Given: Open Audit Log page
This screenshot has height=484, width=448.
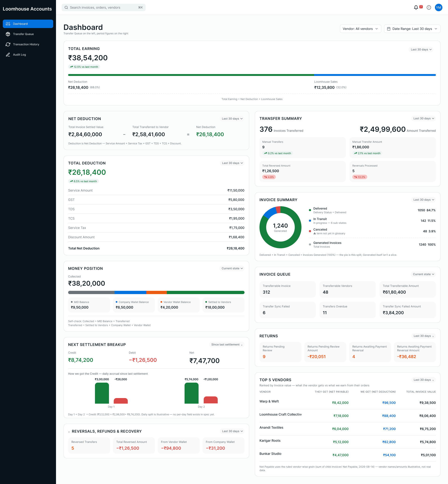Looking at the screenshot, I should coord(28,55).
